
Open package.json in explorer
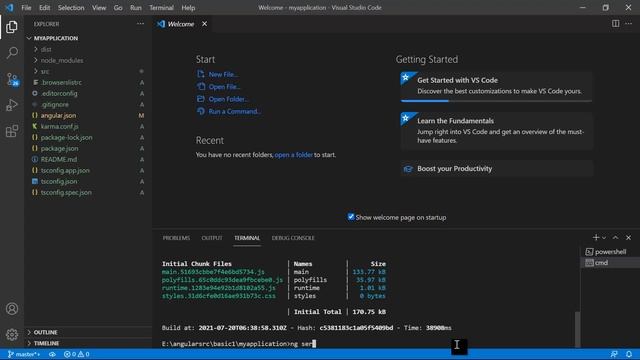(60, 149)
